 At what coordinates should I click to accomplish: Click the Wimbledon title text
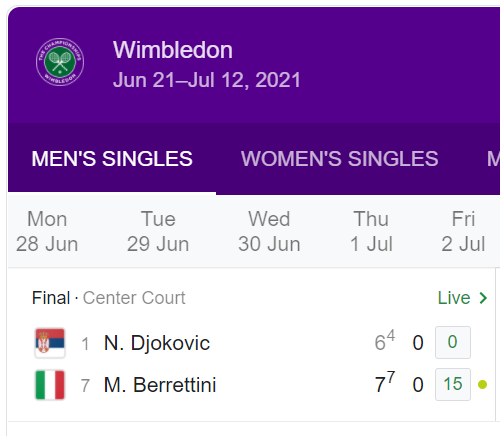click(173, 50)
